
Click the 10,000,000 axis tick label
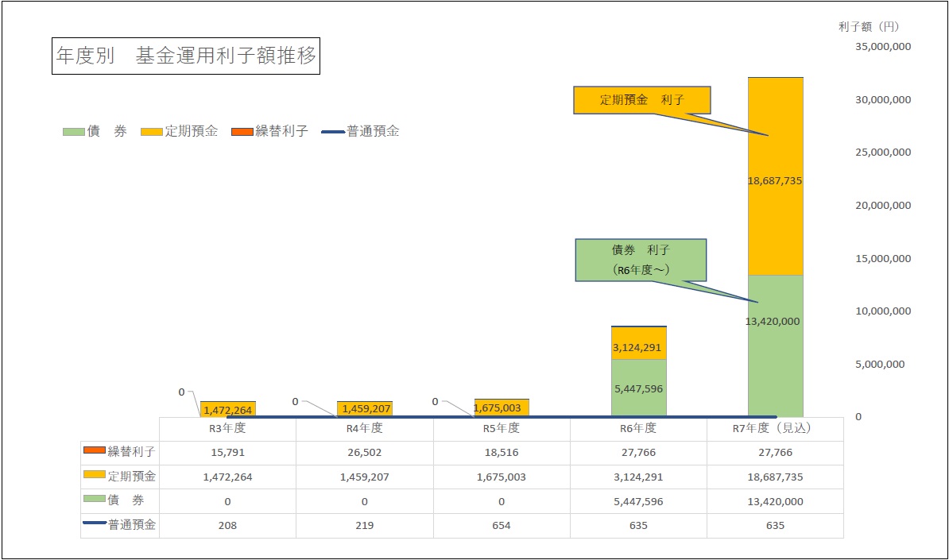click(882, 311)
